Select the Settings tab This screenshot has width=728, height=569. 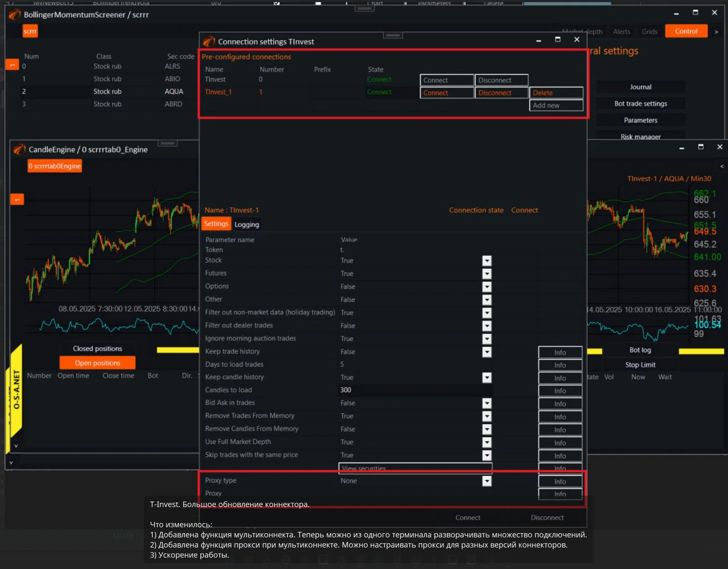216,224
